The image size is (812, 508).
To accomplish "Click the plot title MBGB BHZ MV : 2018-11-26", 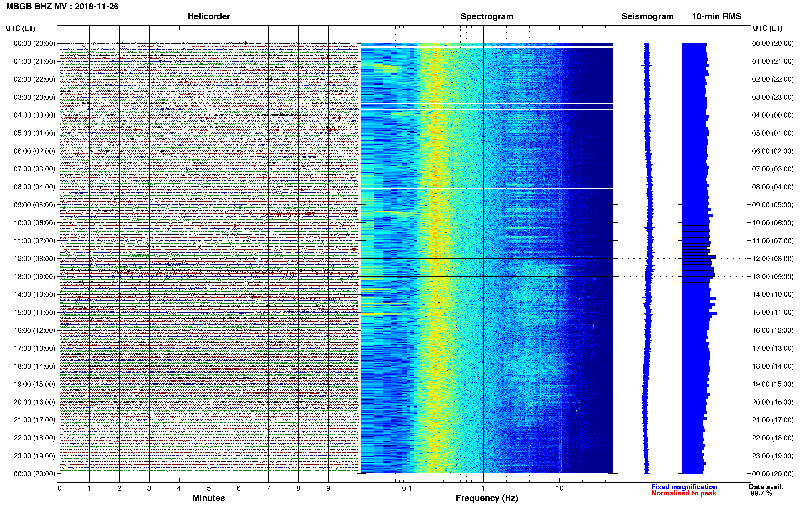I will (62, 6).
